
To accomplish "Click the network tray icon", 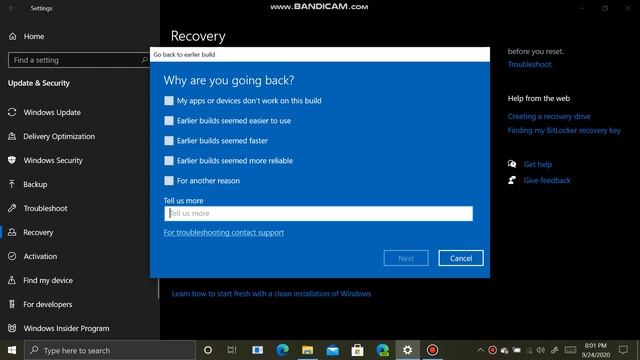I will point(529,350).
